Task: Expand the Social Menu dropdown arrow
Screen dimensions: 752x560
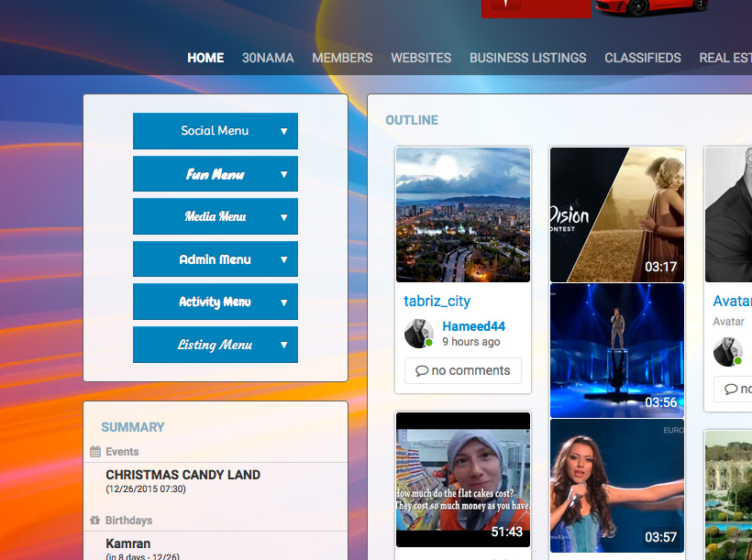Action: pyautogui.click(x=284, y=131)
